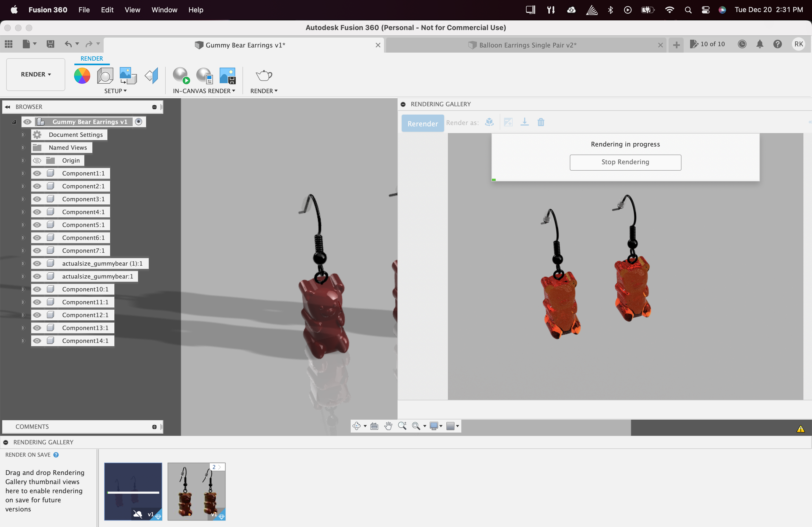Click the yellow warning triangle icon

(800, 429)
